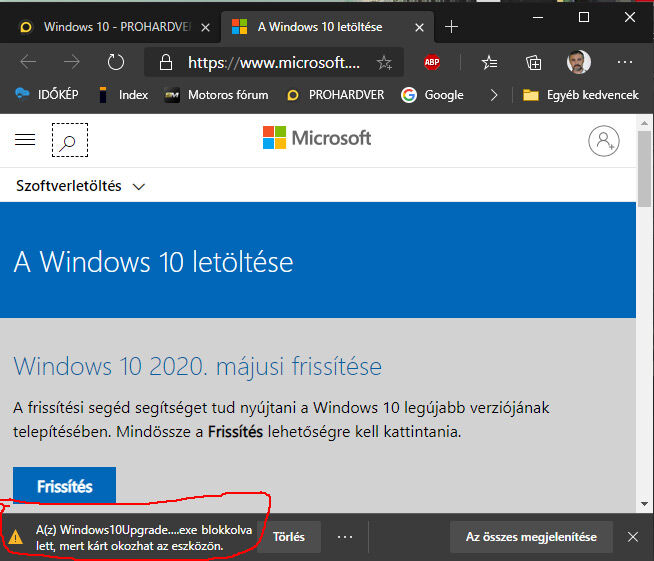Open the Collections icon
Image resolution: width=654 pixels, height=561 pixels.
pyautogui.click(x=533, y=63)
